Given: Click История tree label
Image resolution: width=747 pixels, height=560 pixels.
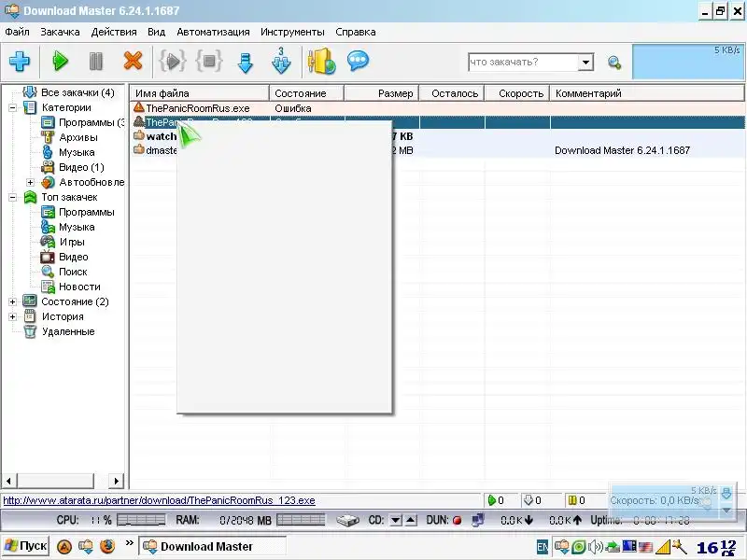Looking at the screenshot, I should tap(63, 316).
